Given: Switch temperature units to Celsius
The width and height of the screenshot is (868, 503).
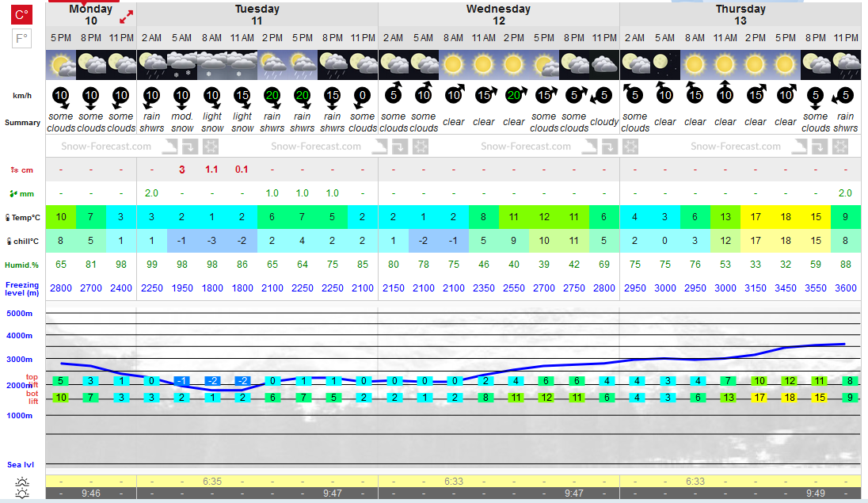Looking at the screenshot, I should point(21,14).
